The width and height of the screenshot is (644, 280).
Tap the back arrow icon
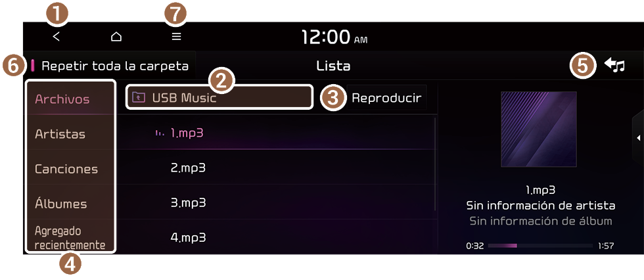[x=57, y=37]
